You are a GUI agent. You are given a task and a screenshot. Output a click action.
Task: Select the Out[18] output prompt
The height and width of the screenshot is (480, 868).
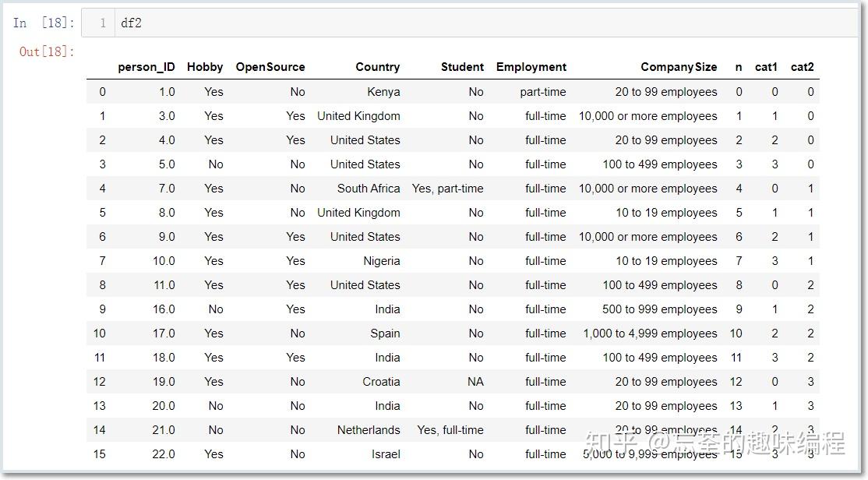pos(47,51)
